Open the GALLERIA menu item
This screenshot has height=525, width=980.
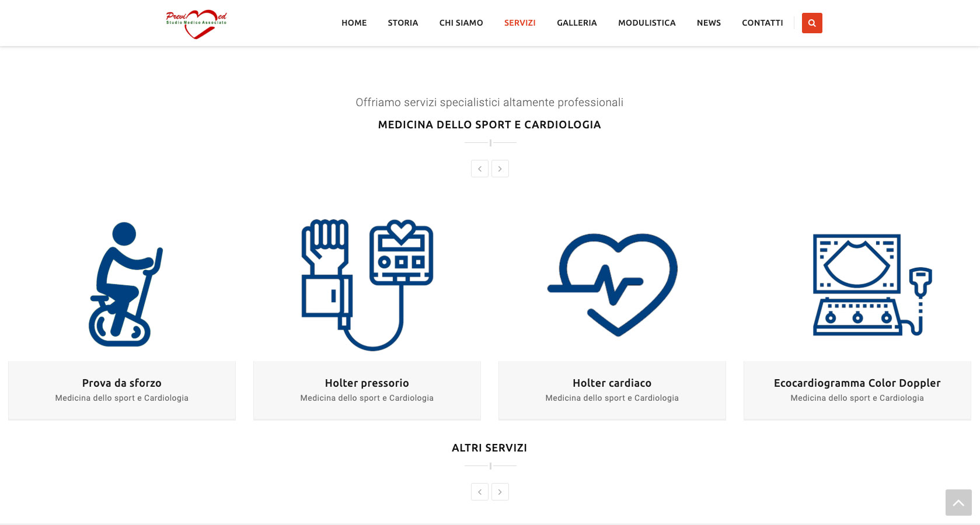577,23
